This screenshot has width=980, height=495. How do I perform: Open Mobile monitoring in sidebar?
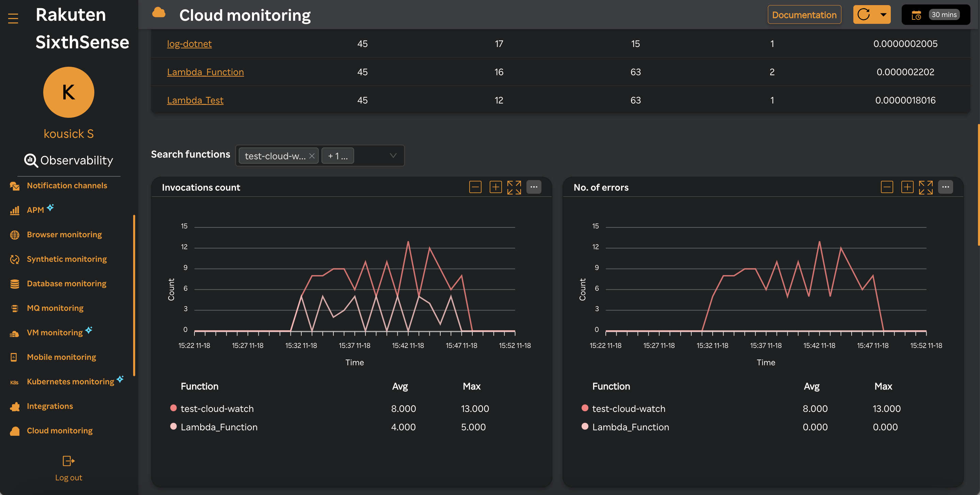[x=61, y=357]
